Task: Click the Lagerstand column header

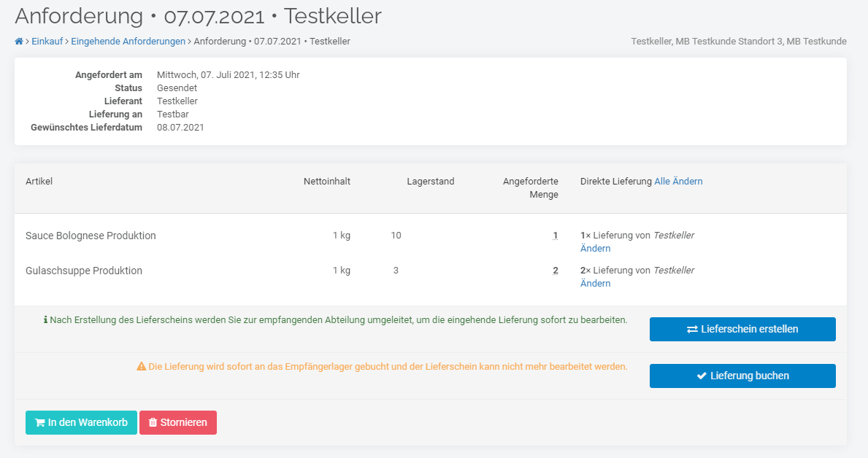Action: [430, 182]
